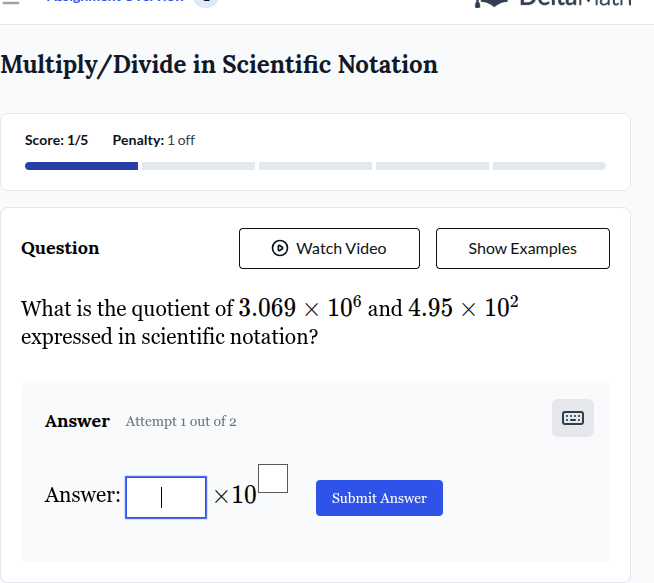Image resolution: width=654 pixels, height=583 pixels.
Task: Click the last progress bar segment
Action: 549,166
